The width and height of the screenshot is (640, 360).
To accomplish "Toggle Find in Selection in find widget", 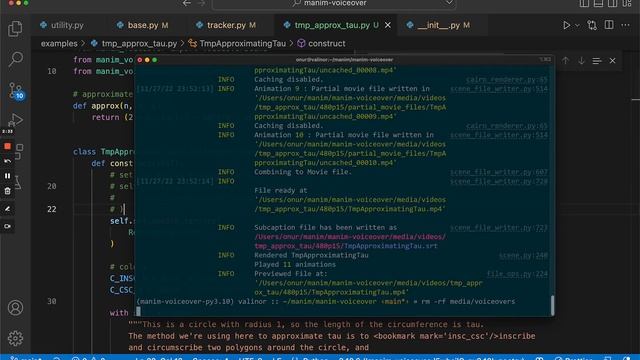I will 597,61.
